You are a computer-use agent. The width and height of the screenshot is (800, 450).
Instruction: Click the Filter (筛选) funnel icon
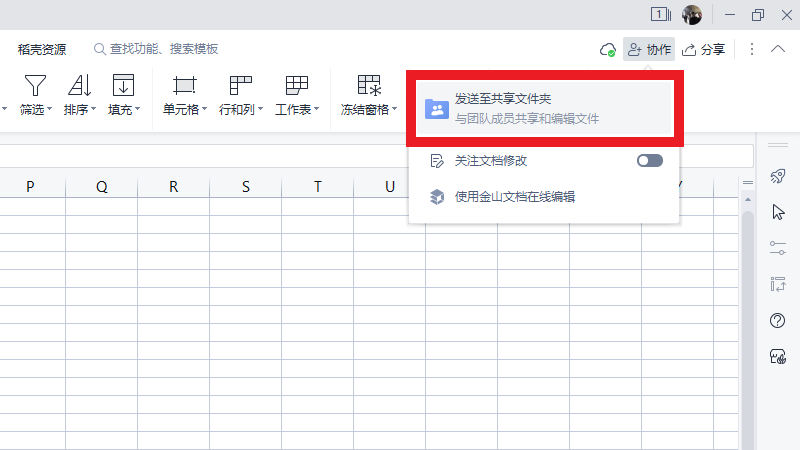pos(35,86)
